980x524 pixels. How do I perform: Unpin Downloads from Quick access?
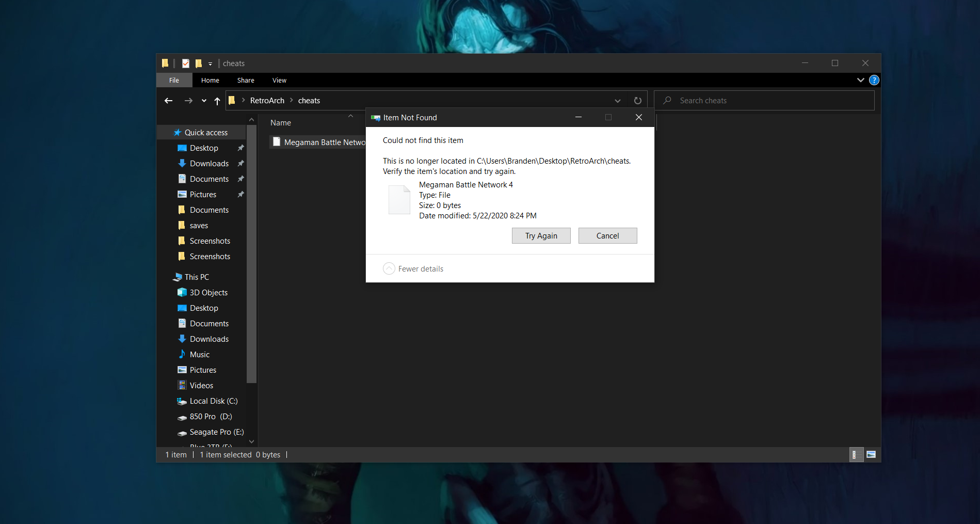[240, 163]
